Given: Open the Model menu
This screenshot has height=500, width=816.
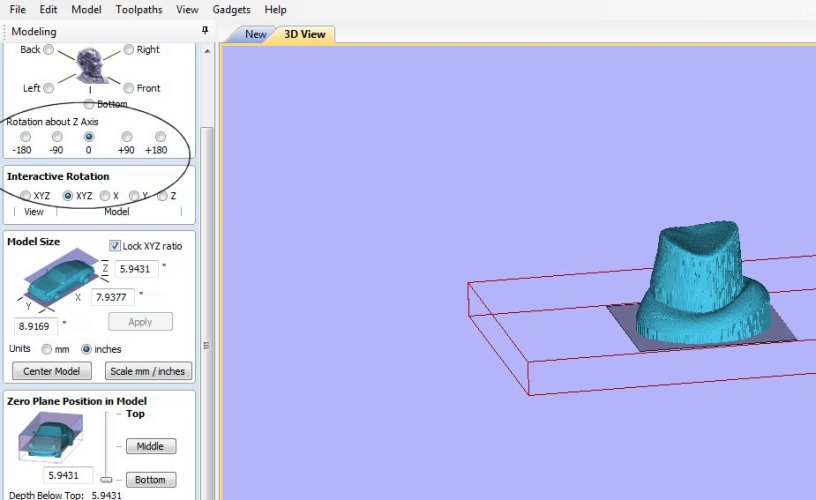Looking at the screenshot, I should tap(86, 9).
